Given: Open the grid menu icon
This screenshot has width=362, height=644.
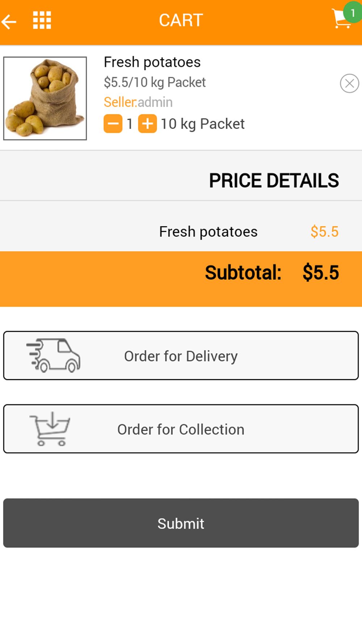Looking at the screenshot, I should tap(42, 20).
